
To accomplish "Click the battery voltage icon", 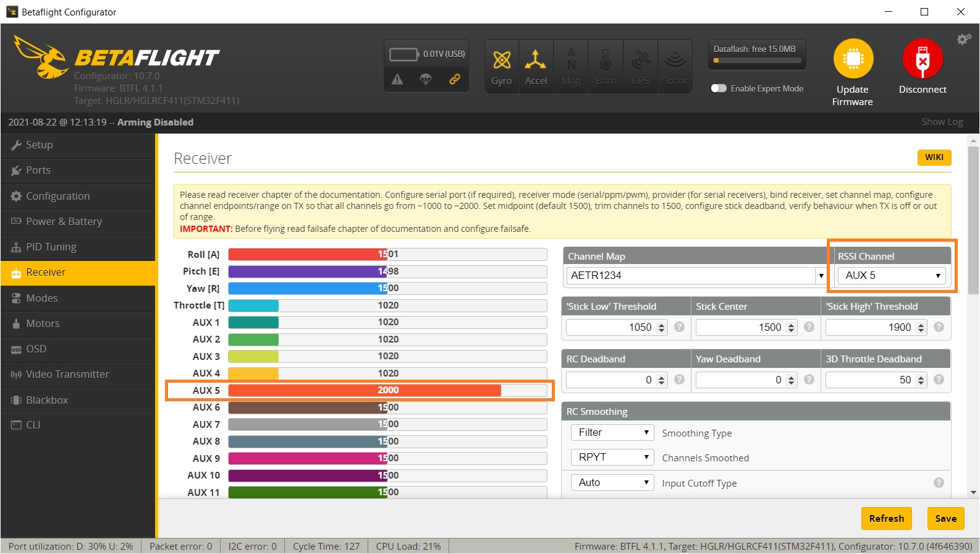I will [x=403, y=54].
